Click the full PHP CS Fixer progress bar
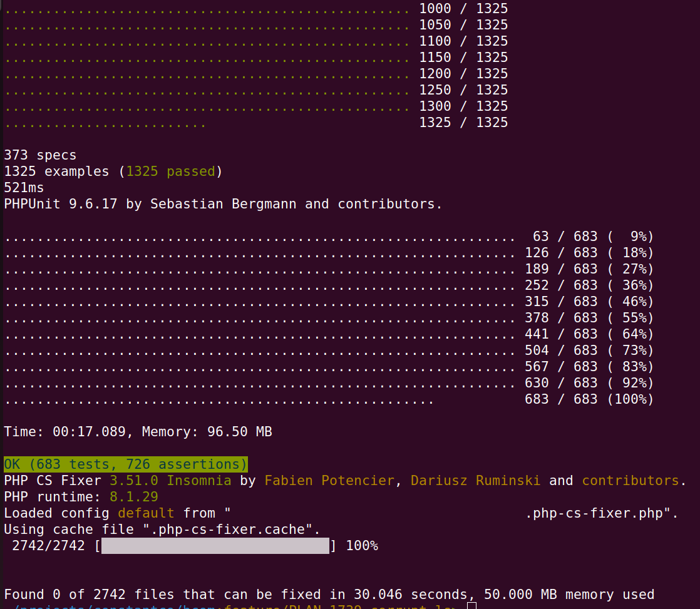Viewport: 700px width, 609px height. tap(215, 546)
